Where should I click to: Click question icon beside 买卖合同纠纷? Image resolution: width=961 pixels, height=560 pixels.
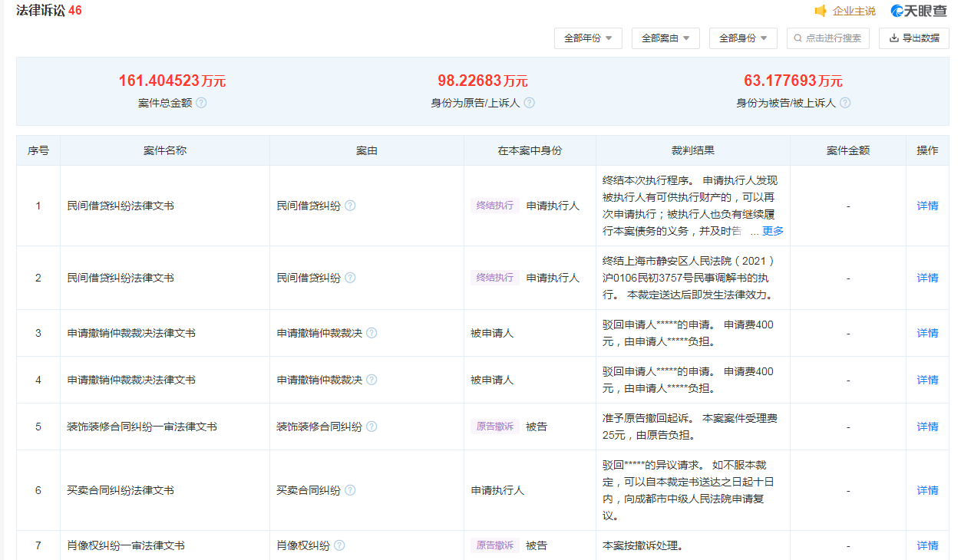click(x=350, y=490)
